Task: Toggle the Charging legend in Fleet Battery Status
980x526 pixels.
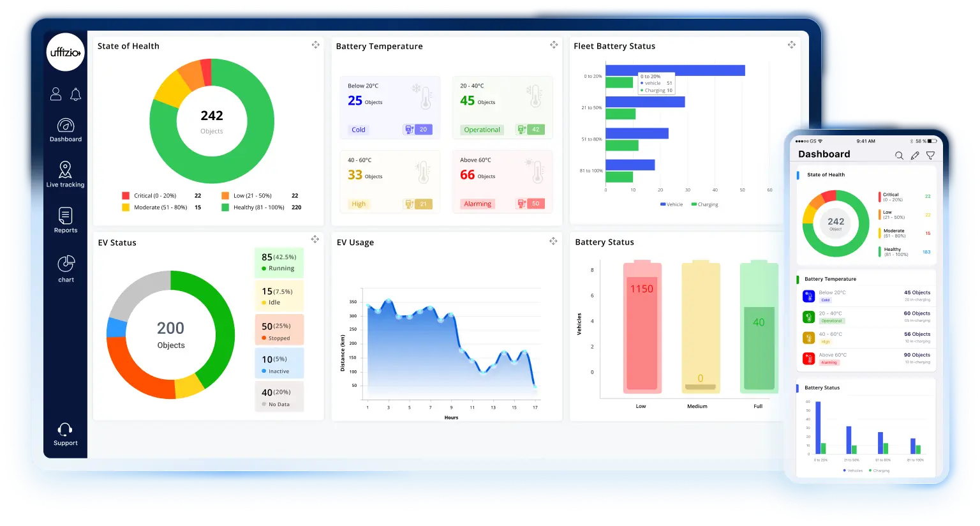Action: click(704, 204)
